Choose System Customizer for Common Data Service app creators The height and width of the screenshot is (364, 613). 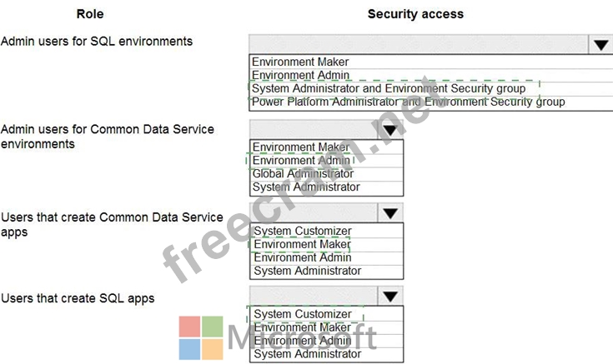(x=326, y=231)
